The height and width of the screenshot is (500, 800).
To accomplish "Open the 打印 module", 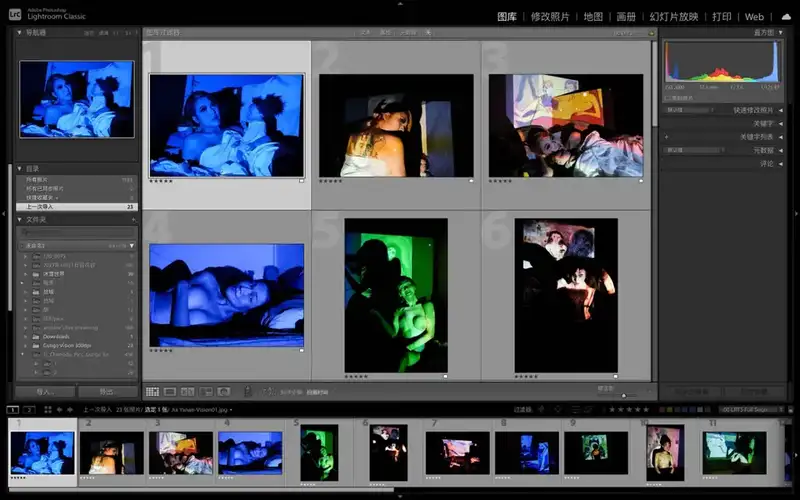I will click(721, 17).
